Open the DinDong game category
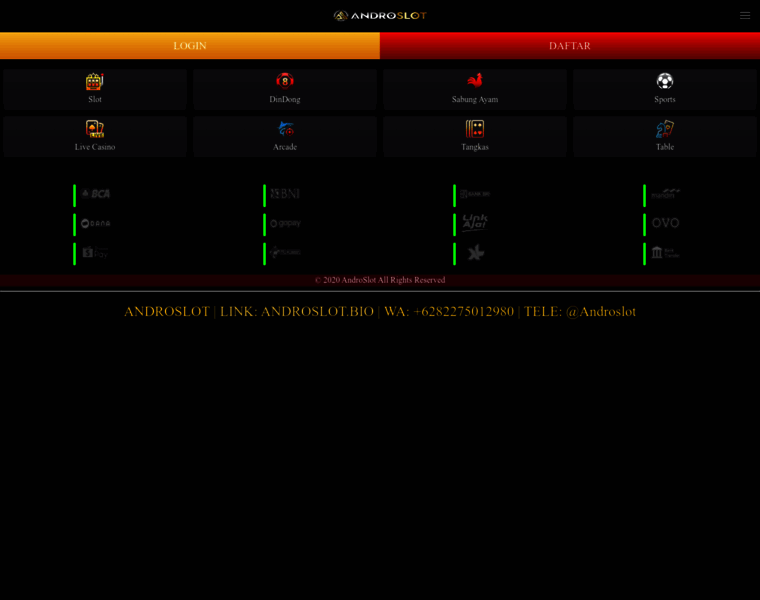This screenshot has height=600, width=760. coord(285,89)
